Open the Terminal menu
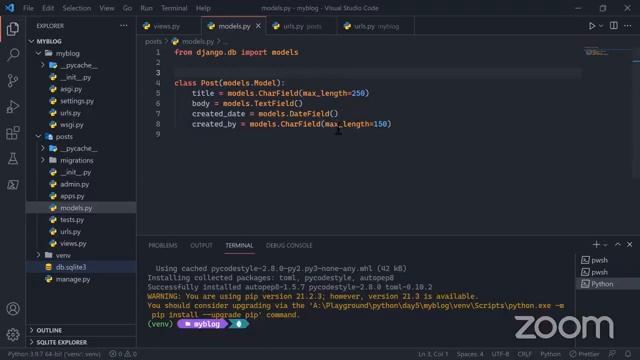Image resolution: width=640 pixels, height=360 pixels. [174, 8]
